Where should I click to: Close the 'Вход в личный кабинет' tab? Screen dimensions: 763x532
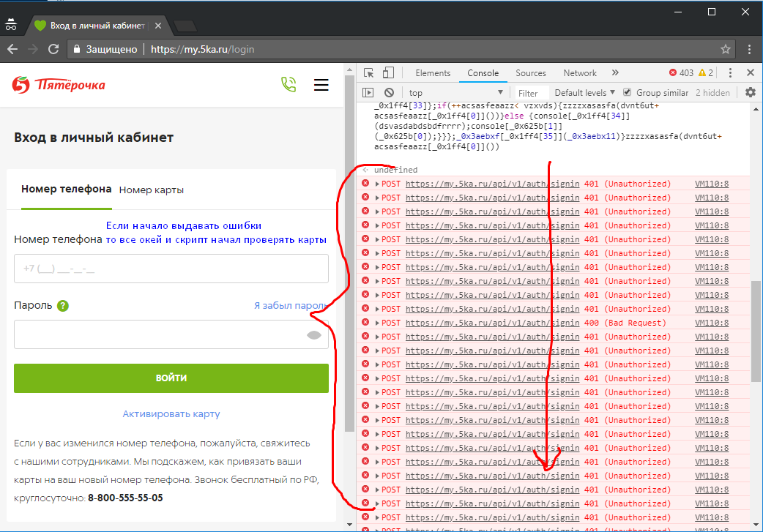(x=158, y=26)
